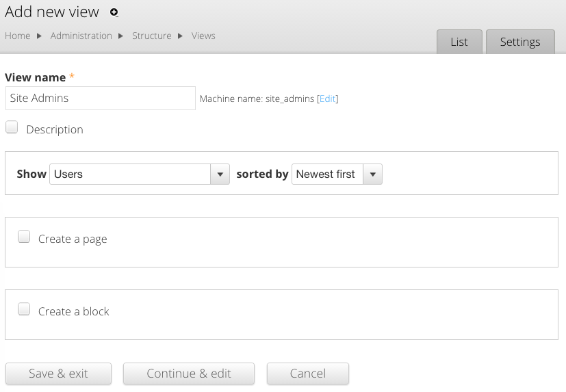Open the Views breadcrumb link
The height and width of the screenshot is (392, 566).
[x=203, y=36]
